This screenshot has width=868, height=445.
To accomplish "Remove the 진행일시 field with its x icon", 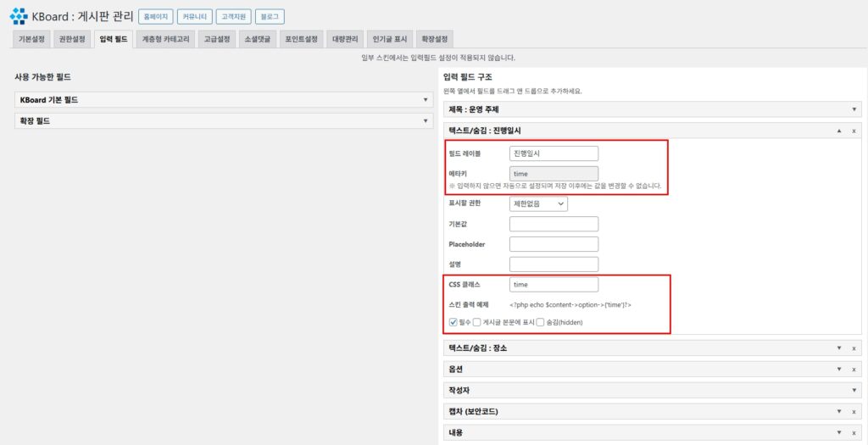I will point(854,131).
